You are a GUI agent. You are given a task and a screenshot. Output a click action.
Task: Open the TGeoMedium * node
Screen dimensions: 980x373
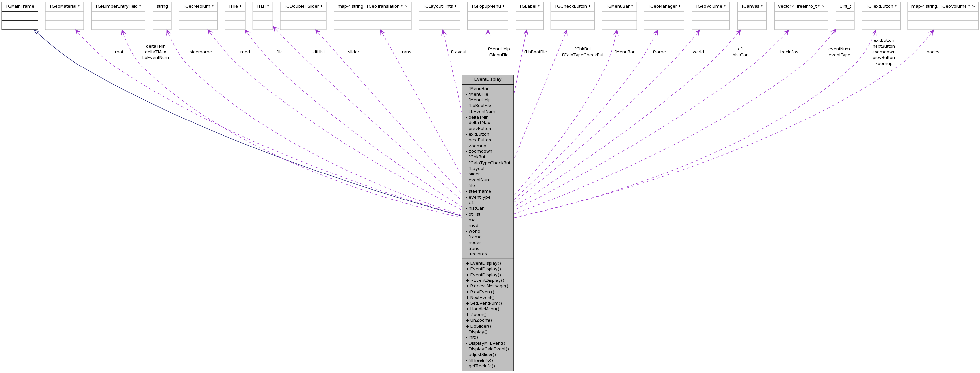[x=198, y=15]
